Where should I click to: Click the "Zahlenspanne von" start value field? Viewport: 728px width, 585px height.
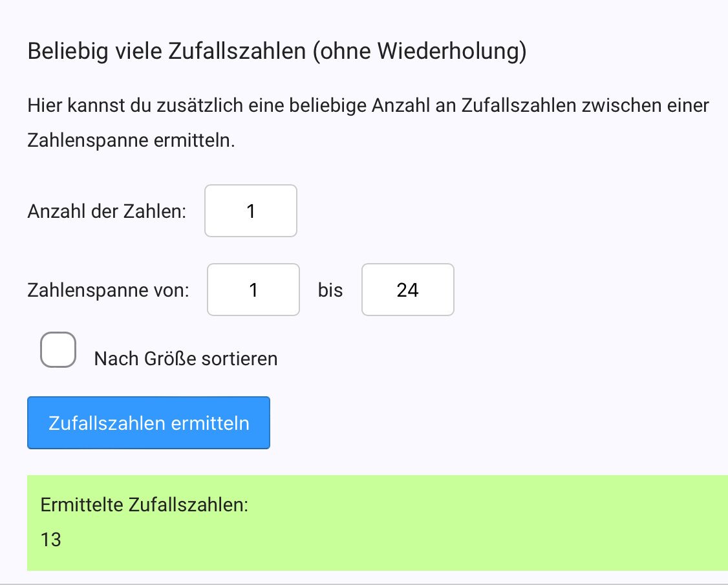tap(253, 290)
